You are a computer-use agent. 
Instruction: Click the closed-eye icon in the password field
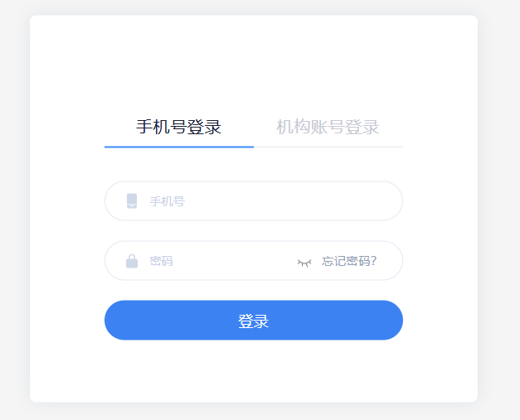tap(304, 262)
